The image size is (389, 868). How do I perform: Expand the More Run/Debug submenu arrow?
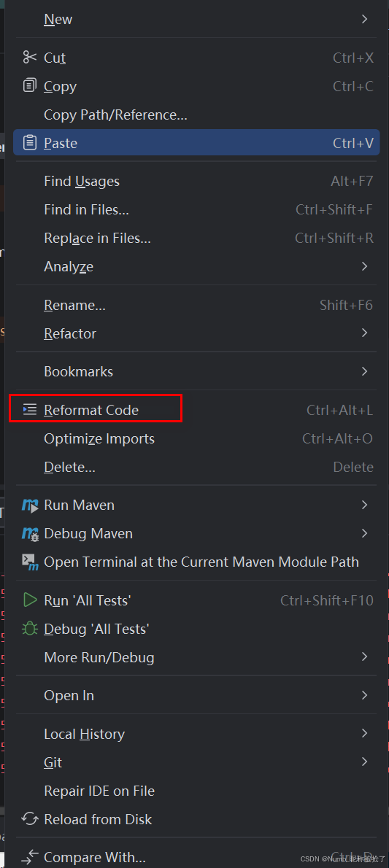coord(364,657)
